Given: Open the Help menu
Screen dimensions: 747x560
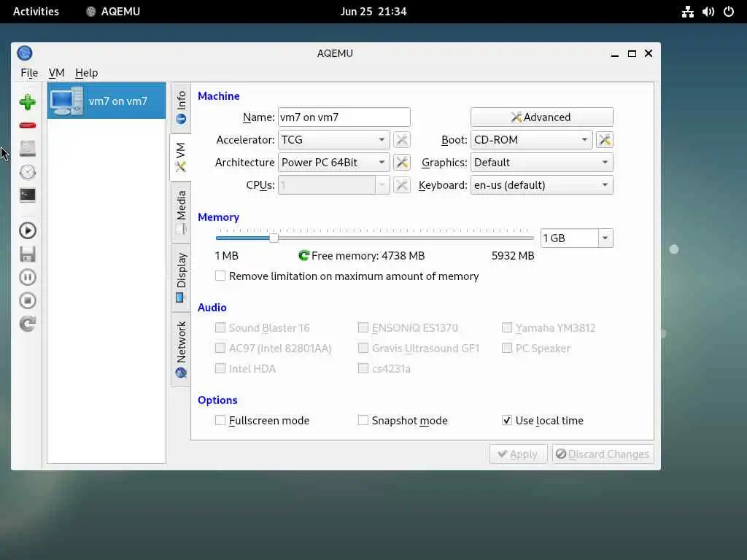Looking at the screenshot, I should tap(86, 73).
